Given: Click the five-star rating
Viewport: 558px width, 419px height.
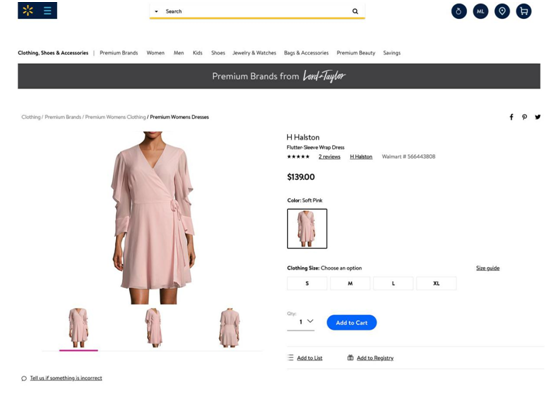Looking at the screenshot, I should (x=298, y=157).
